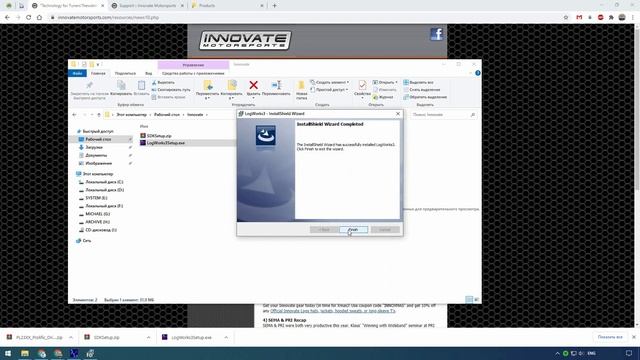Open the new tab plus button in Chrome
This screenshot has width=640, height=360.
(x=274, y=6)
